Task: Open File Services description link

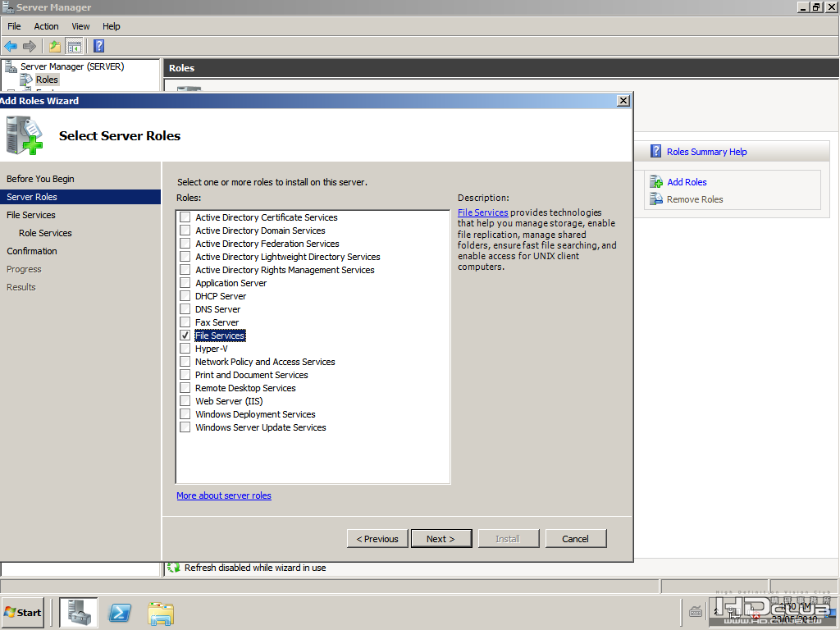Action: click(x=482, y=212)
